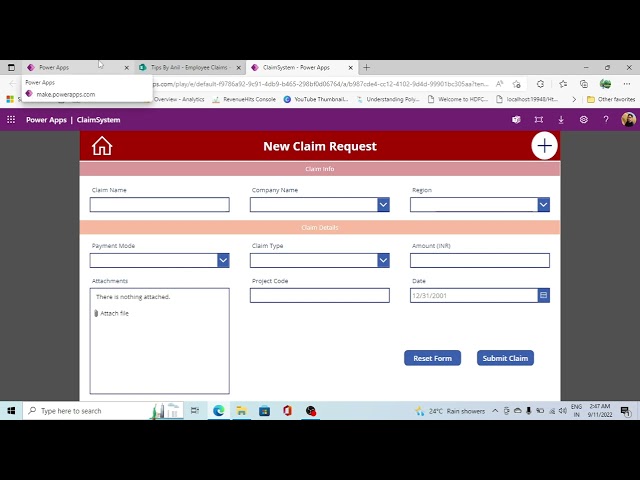Open Windows Start menu
This screenshot has width=640, height=480.
click(x=11, y=411)
